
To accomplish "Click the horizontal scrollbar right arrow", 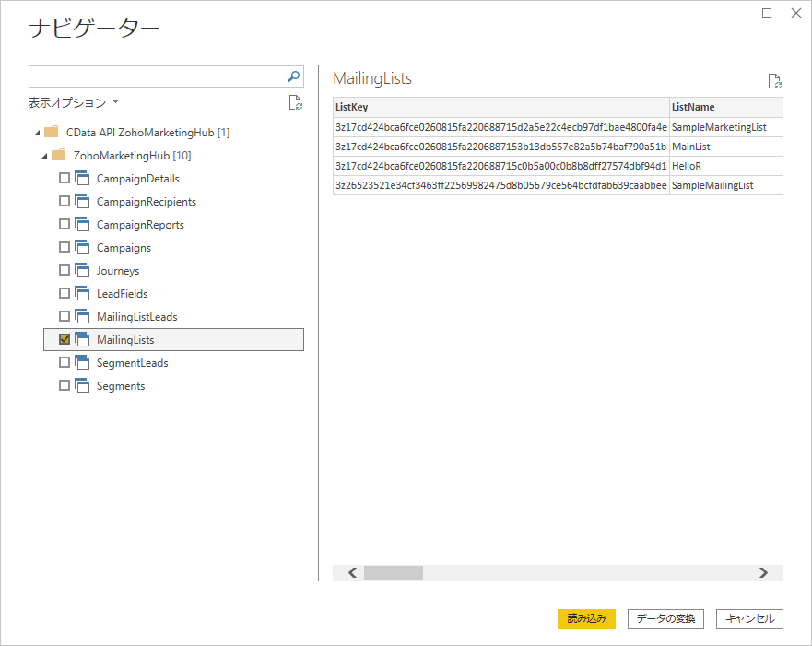I will [763, 572].
